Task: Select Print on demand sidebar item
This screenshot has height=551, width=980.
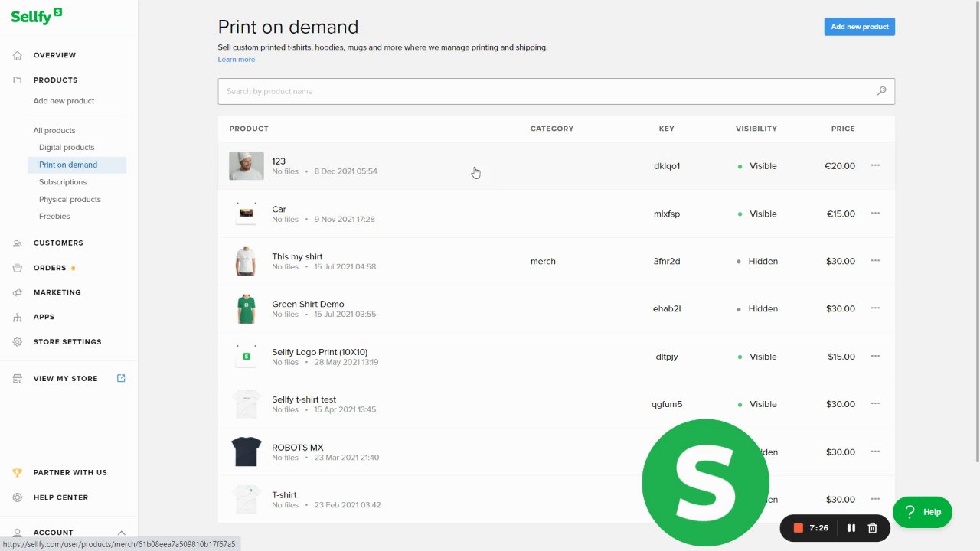Action: [x=77, y=165]
